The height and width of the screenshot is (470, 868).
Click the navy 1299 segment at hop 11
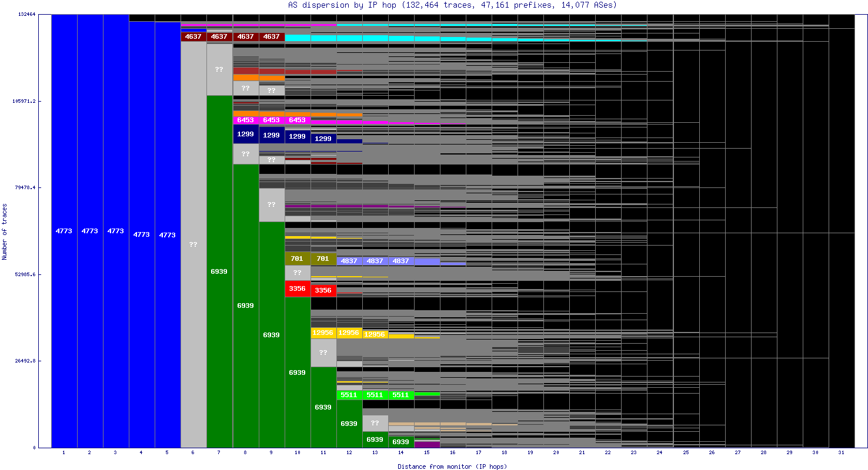(323, 139)
